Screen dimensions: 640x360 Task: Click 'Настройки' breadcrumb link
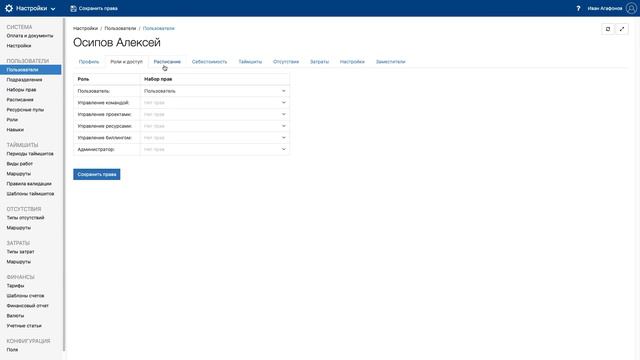(x=85, y=29)
